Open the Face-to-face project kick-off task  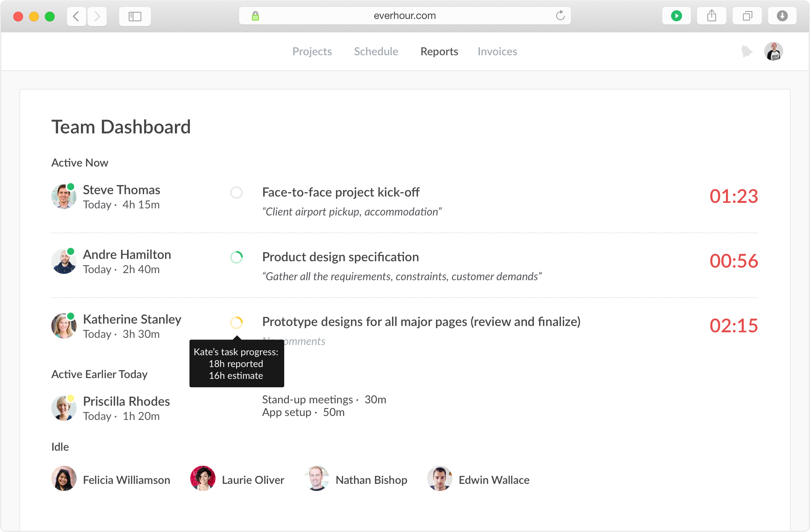(x=341, y=192)
